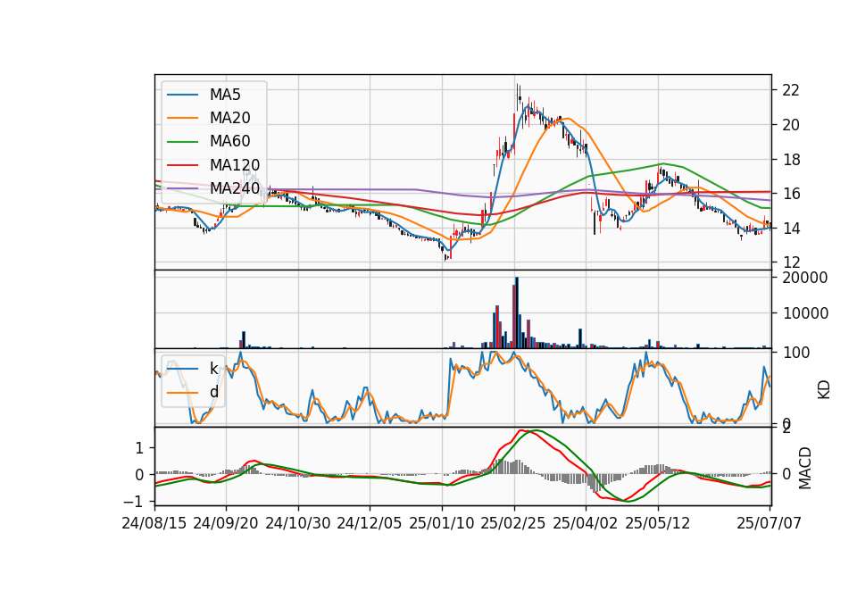Click the 24/12/05 date axis label
Image resolution: width=857 pixels, height=616 pixels.
coord(370,523)
